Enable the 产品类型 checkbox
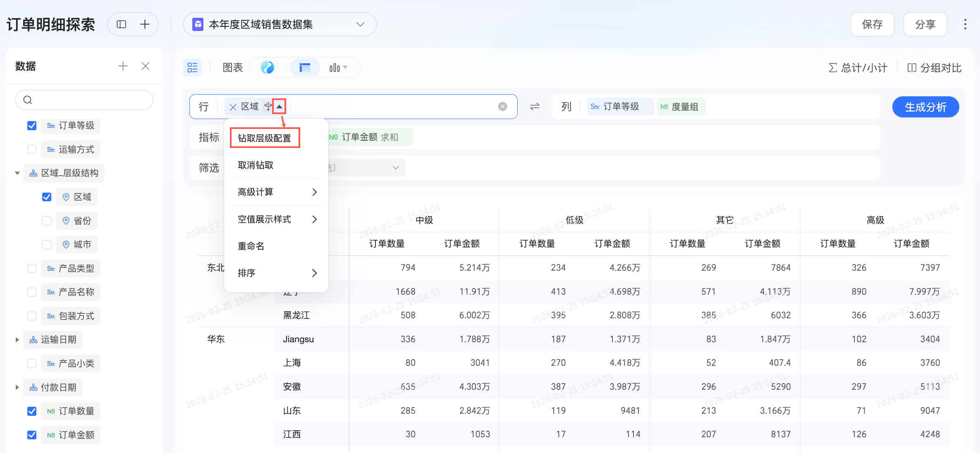The width and height of the screenshot is (980, 453). (32, 268)
